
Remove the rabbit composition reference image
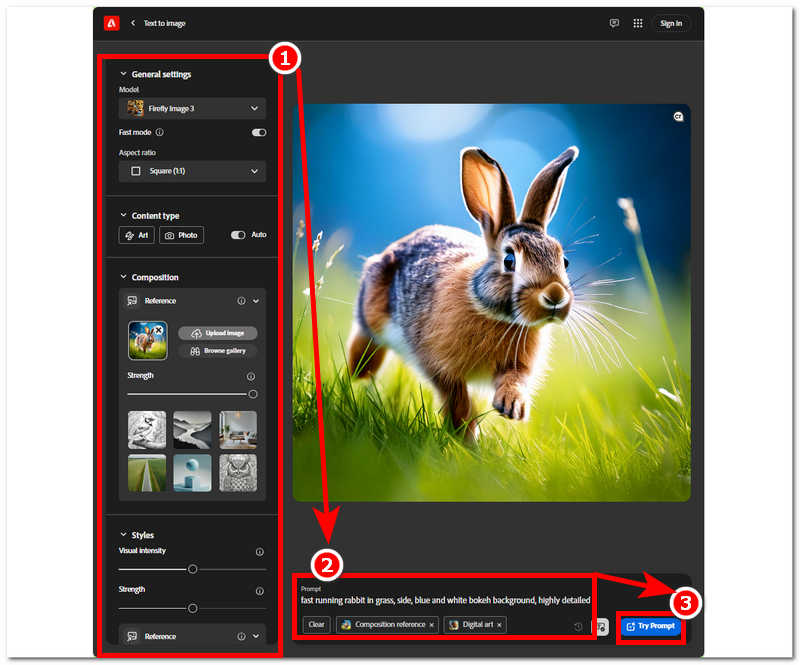(x=159, y=329)
